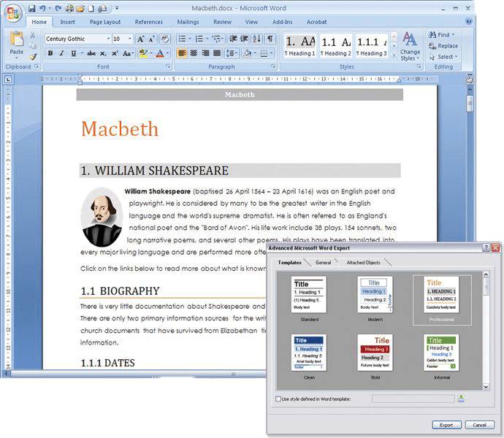Start a numbered list
Viewport: 504px width, 438px height.
click(x=199, y=39)
